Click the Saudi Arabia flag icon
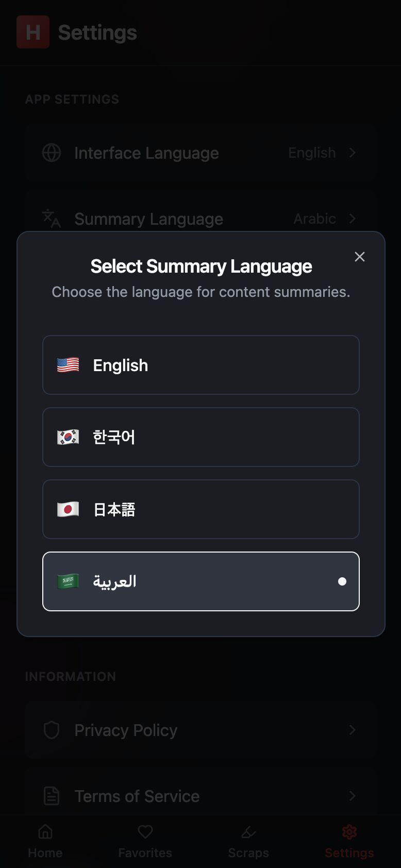The width and height of the screenshot is (401, 868). coord(68,581)
